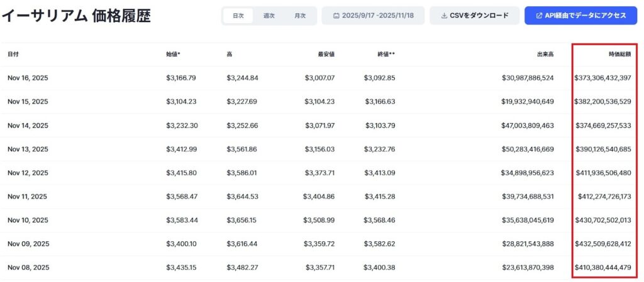Click market cap $382,200,536,529

click(602, 101)
